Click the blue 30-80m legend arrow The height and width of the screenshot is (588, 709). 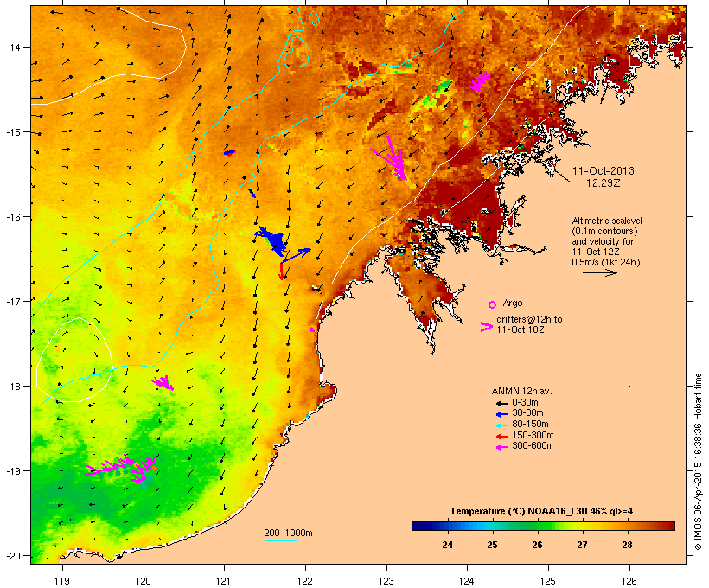pyautogui.click(x=501, y=414)
